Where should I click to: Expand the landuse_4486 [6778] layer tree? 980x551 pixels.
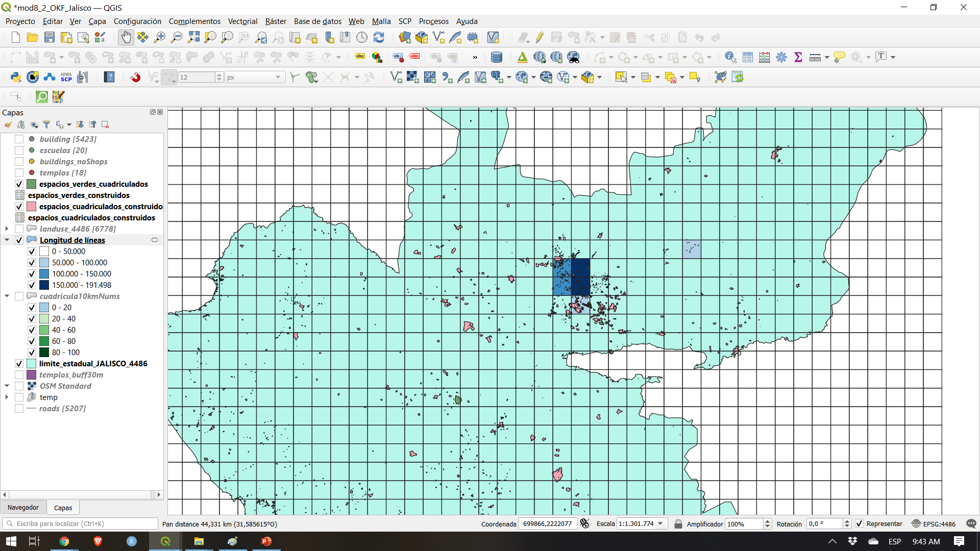pyautogui.click(x=7, y=229)
